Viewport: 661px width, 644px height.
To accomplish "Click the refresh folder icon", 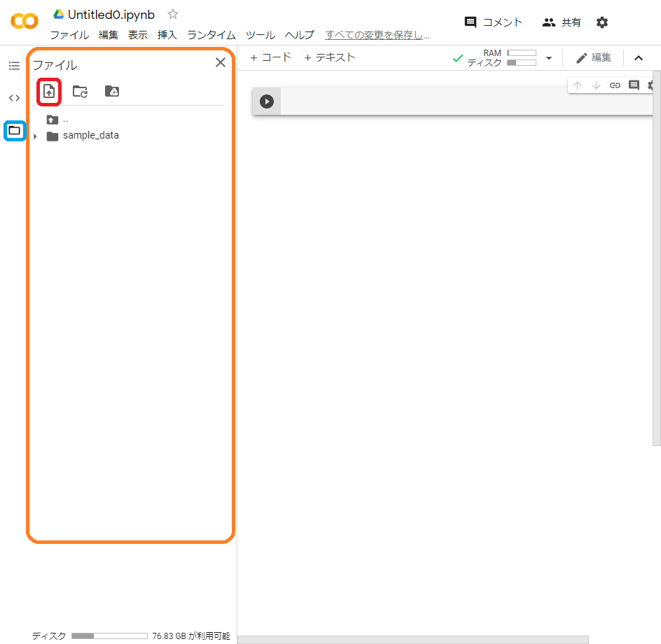I will (80, 91).
